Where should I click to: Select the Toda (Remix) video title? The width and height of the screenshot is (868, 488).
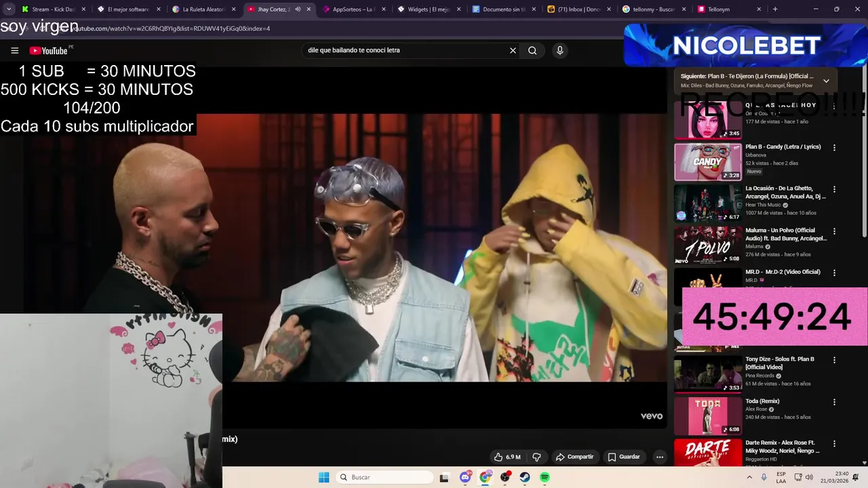click(x=762, y=401)
